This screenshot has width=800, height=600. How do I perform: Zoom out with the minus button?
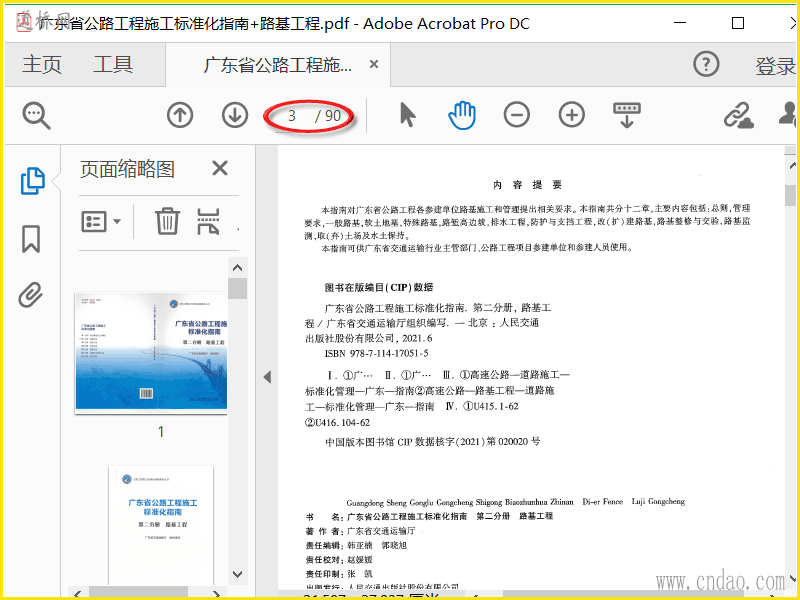517,115
